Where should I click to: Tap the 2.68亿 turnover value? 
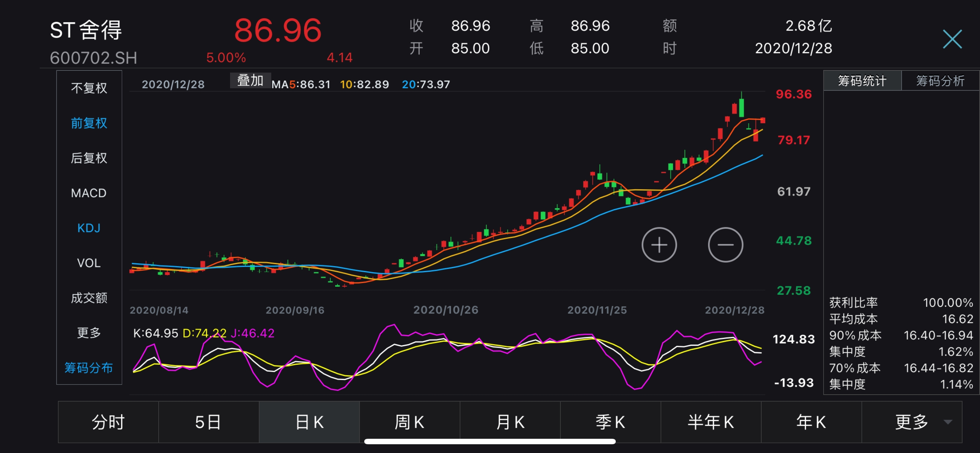[808, 26]
